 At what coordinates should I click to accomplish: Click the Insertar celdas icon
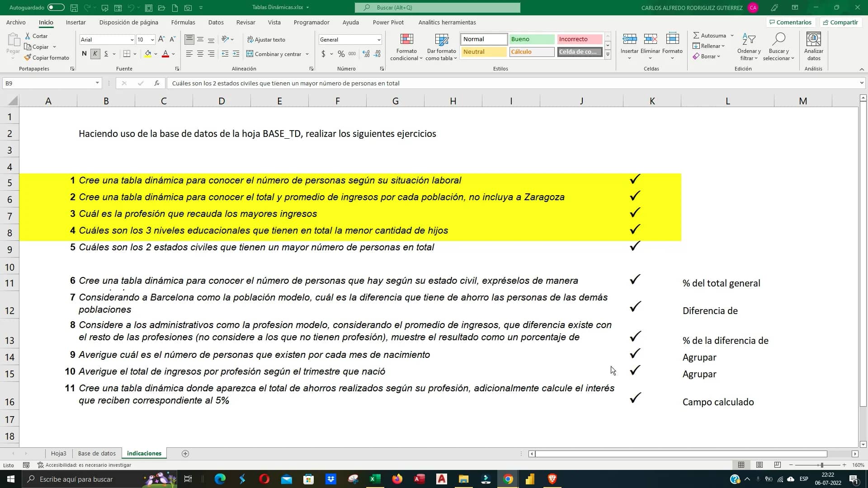click(629, 39)
